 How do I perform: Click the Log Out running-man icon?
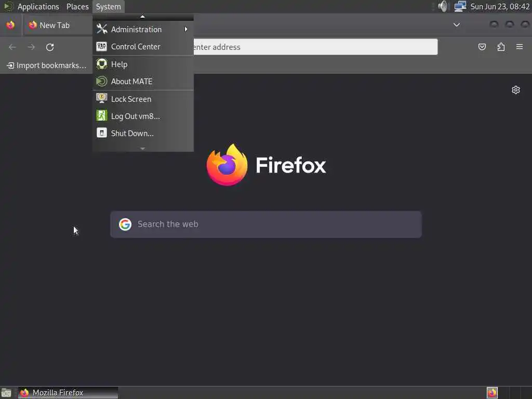(101, 116)
